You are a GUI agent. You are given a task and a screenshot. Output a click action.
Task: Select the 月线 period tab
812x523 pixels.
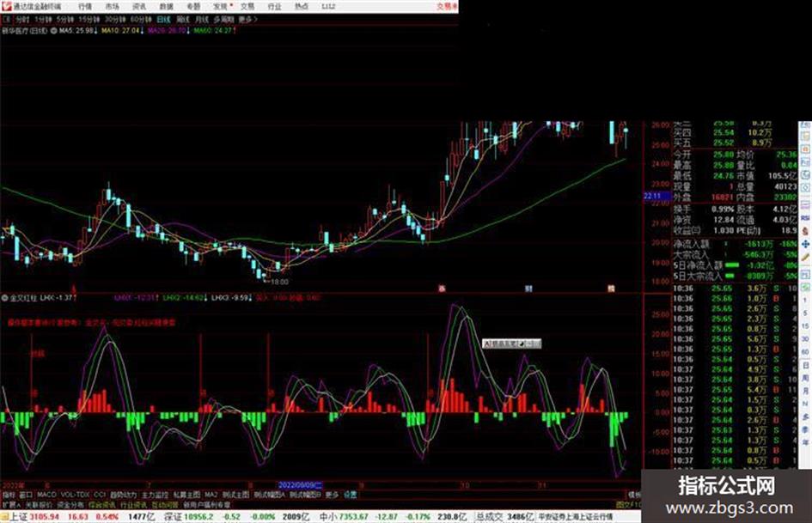(201, 19)
